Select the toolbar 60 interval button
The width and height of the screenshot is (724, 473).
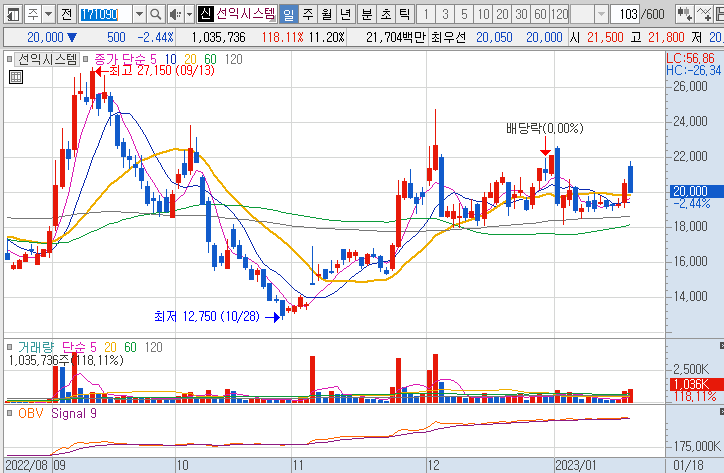(540, 14)
